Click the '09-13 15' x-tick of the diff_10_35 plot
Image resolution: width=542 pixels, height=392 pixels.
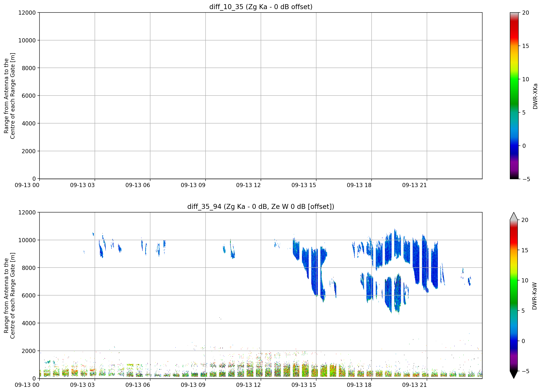tap(304, 185)
